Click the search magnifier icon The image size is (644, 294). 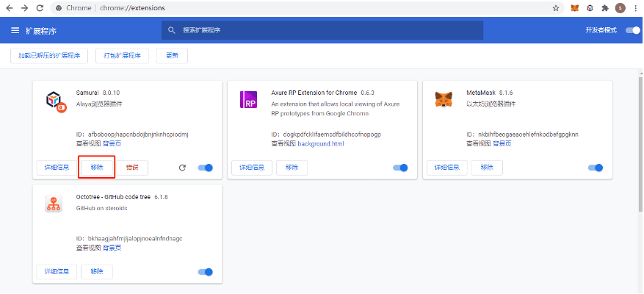pos(172,30)
